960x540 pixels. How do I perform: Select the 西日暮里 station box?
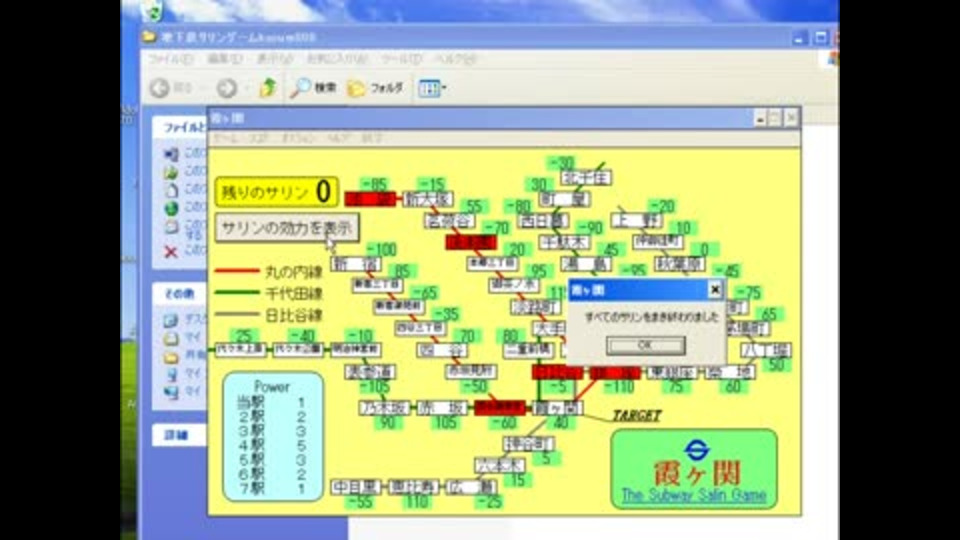(543, 221)
